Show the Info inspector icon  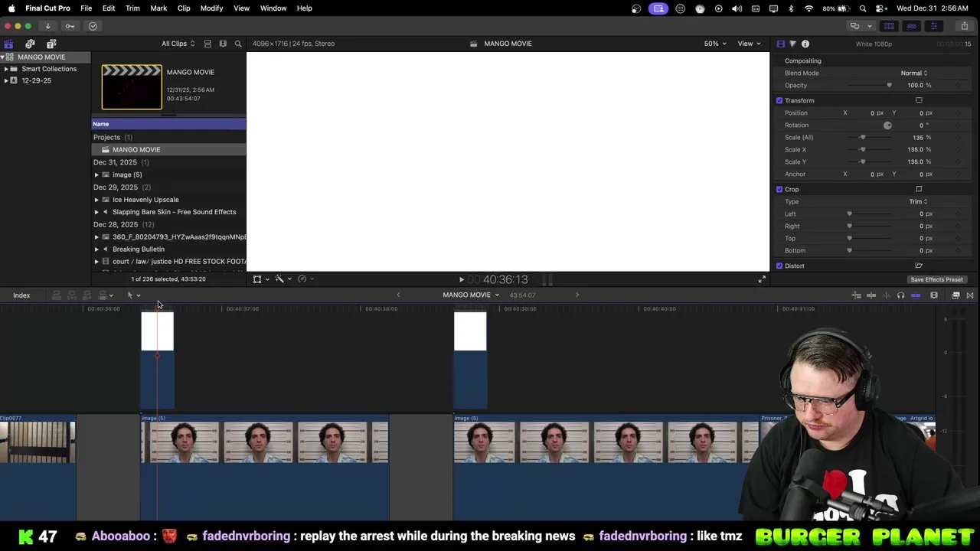(x=805, y=44)
